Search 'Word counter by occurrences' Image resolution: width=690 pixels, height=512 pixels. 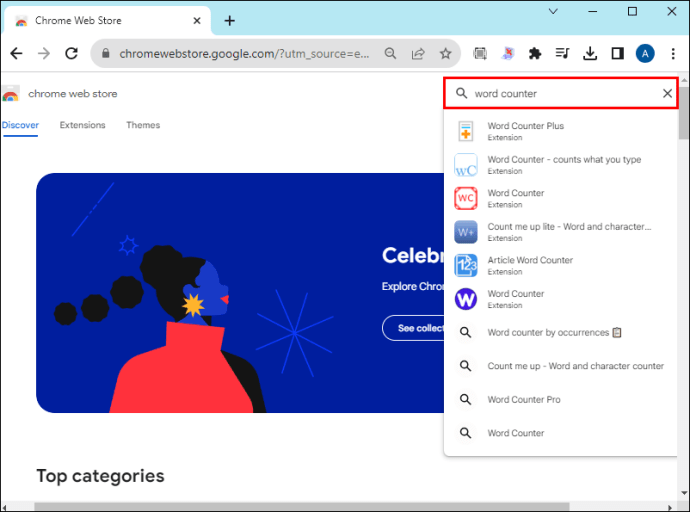click(561, 333)
